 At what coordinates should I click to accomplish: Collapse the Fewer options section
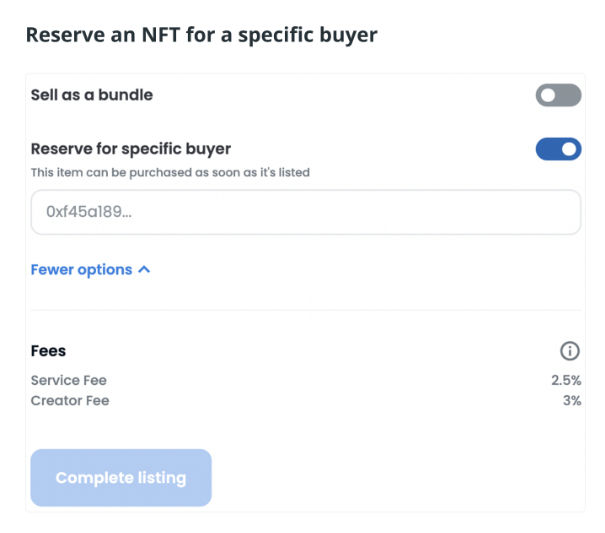click(90, 270)
